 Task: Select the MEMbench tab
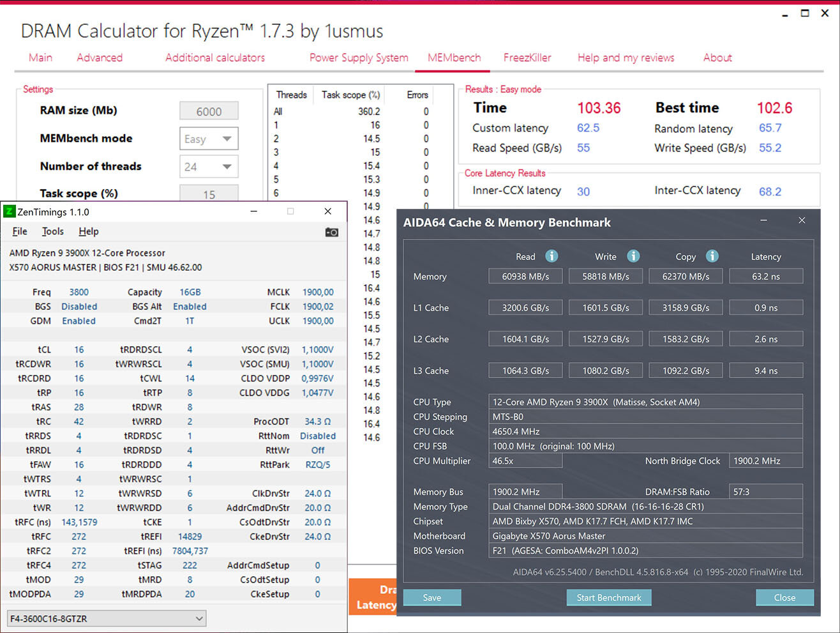coord(454,57)
